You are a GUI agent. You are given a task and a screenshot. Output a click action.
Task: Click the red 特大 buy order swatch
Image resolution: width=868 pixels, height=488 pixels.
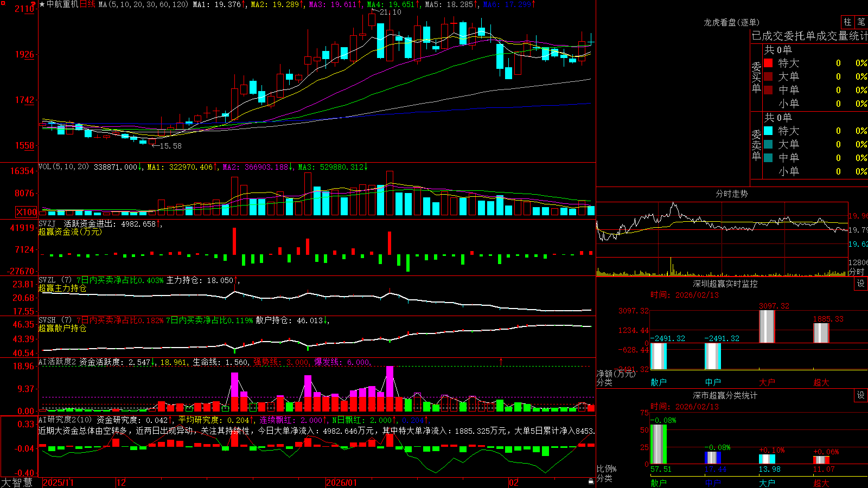pos(768,63)
